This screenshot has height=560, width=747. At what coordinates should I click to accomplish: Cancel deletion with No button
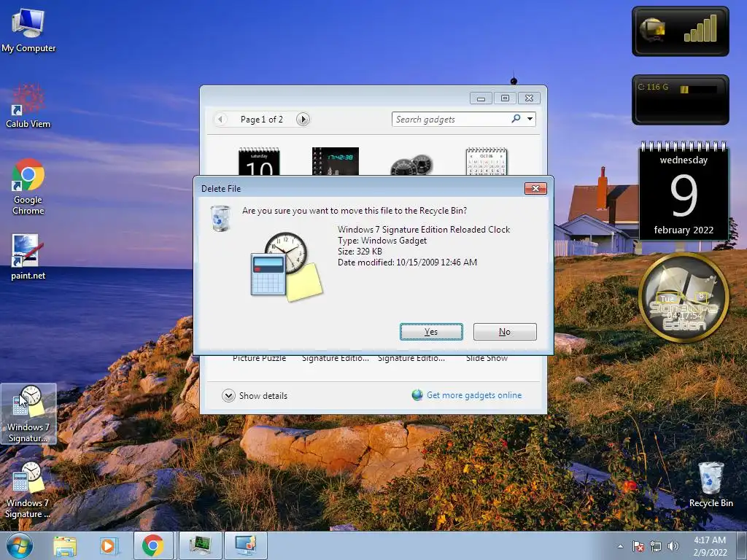coord(505,332)
